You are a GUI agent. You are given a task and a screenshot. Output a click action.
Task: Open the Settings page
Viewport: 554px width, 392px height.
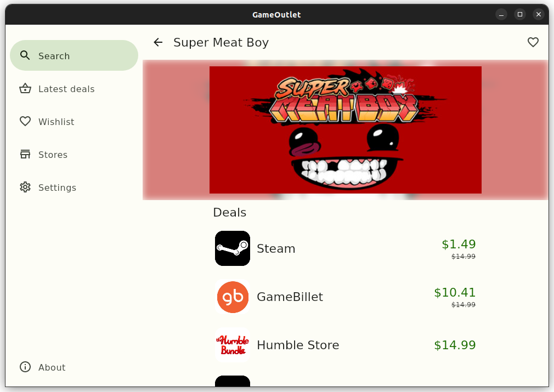coord(74,187)
